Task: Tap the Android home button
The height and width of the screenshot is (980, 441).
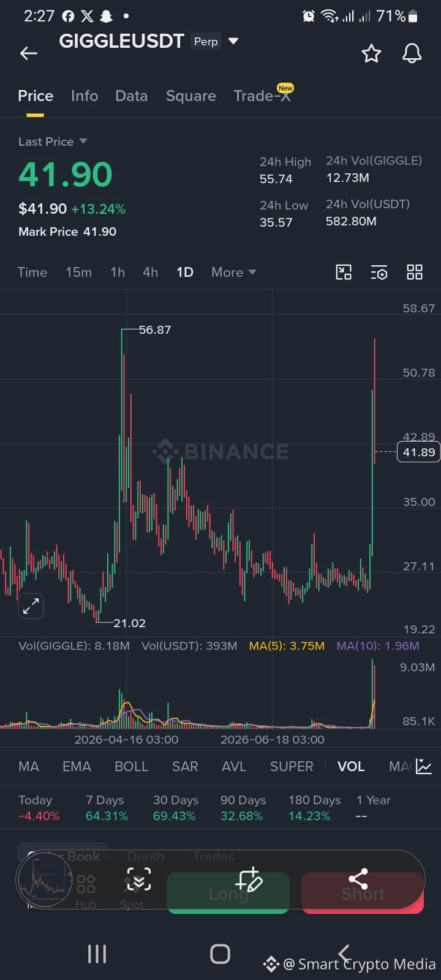Action: coord(220,954)
